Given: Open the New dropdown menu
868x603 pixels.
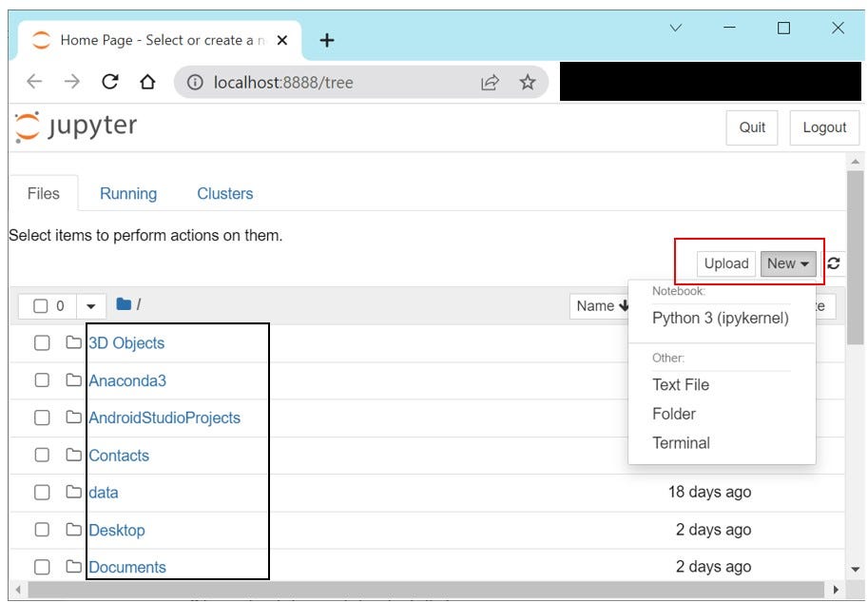Looking at the screenshot, I should pyautogui.click(x=789, y=263).
